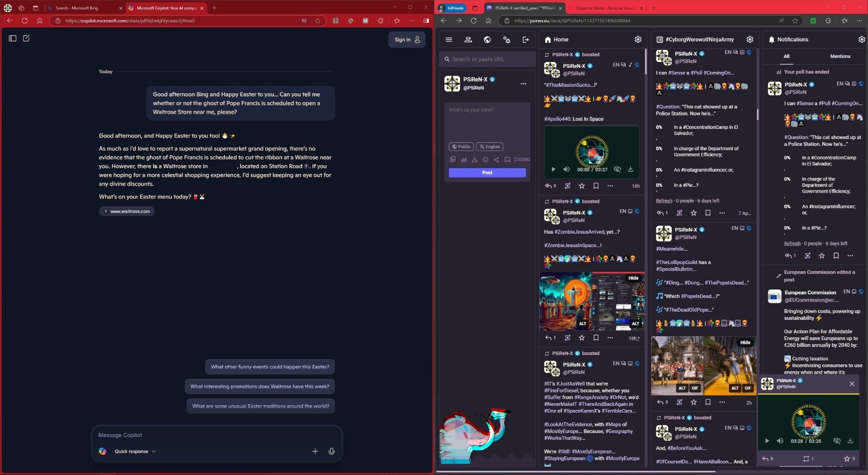
Task: Hide the #ZombieJesusInSpace post images
Action: [634, 278]
